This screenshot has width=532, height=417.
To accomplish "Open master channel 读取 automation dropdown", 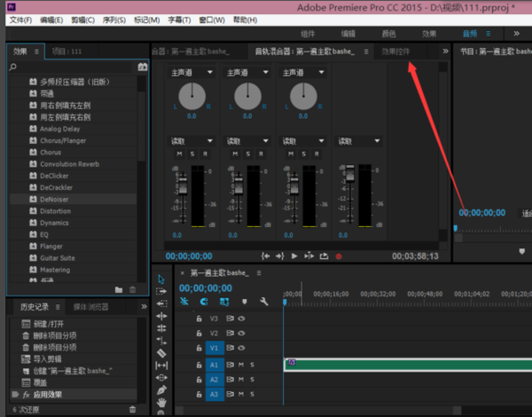I will click(358, 141).
